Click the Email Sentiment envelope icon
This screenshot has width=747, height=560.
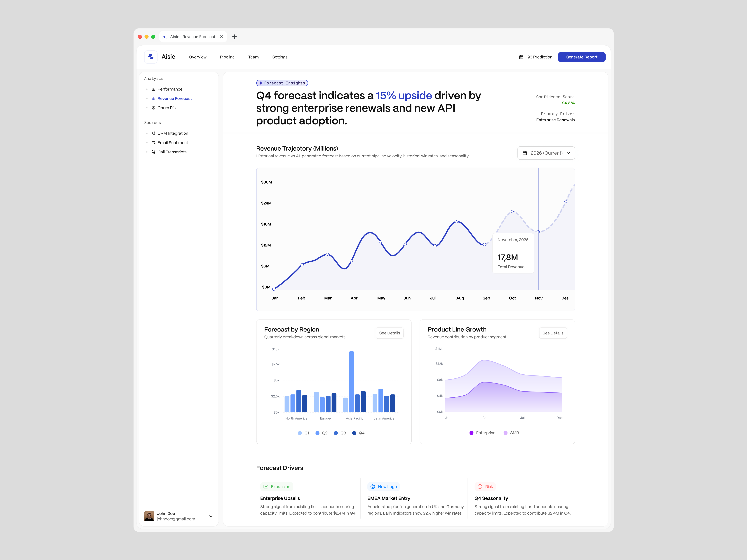click(x=154, y=142)
